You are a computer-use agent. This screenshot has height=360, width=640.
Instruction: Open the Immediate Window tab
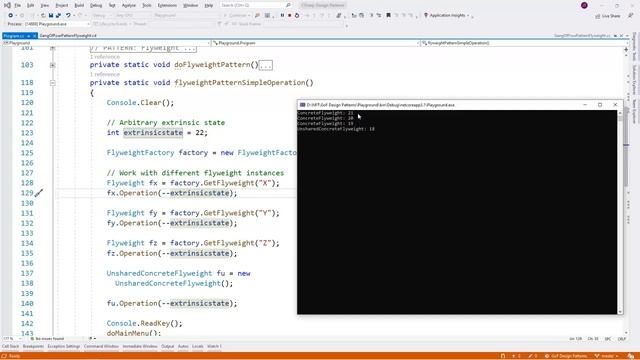(140, 347)
